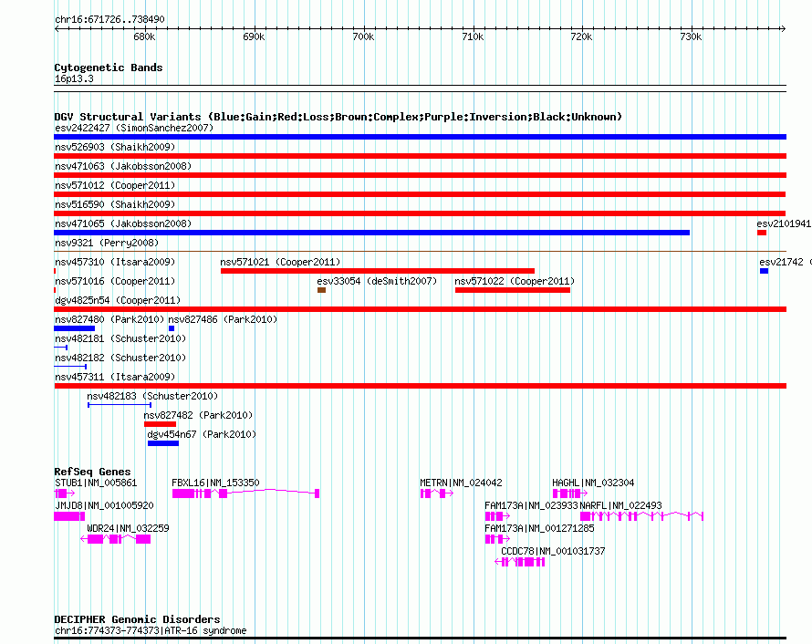Select variant nsv457310 (Itsara2009) label
Viewport: 812px width, 644px height.
click(115, 262)
